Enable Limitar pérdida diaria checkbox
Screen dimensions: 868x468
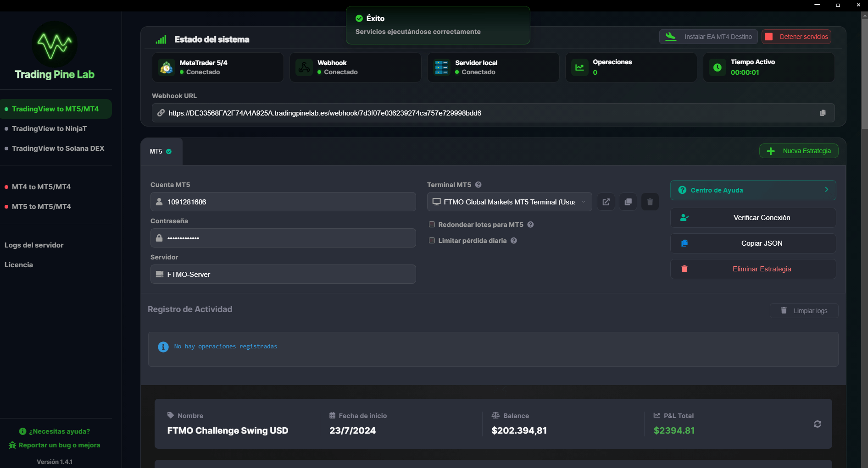(432, 241)
